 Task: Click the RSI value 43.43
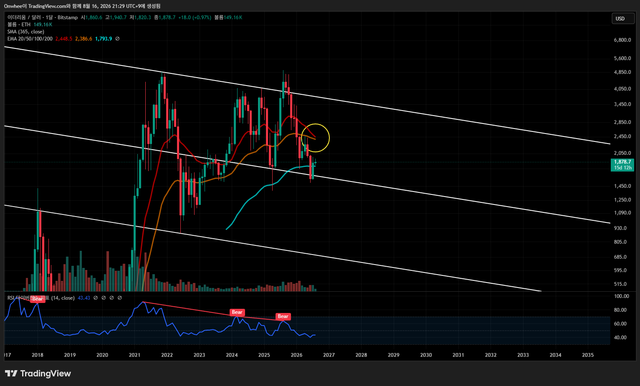[x=84, y=298]
